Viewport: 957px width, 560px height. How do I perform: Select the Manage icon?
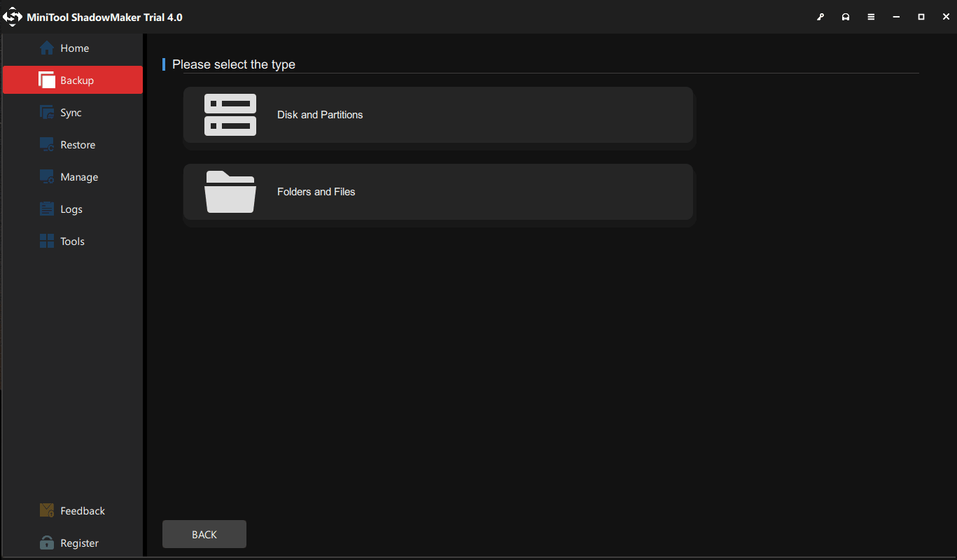coord(47,176)
